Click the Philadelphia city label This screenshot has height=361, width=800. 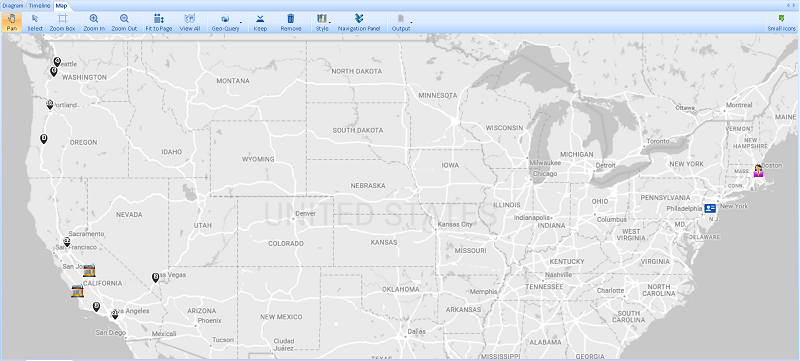click(684, 209)
